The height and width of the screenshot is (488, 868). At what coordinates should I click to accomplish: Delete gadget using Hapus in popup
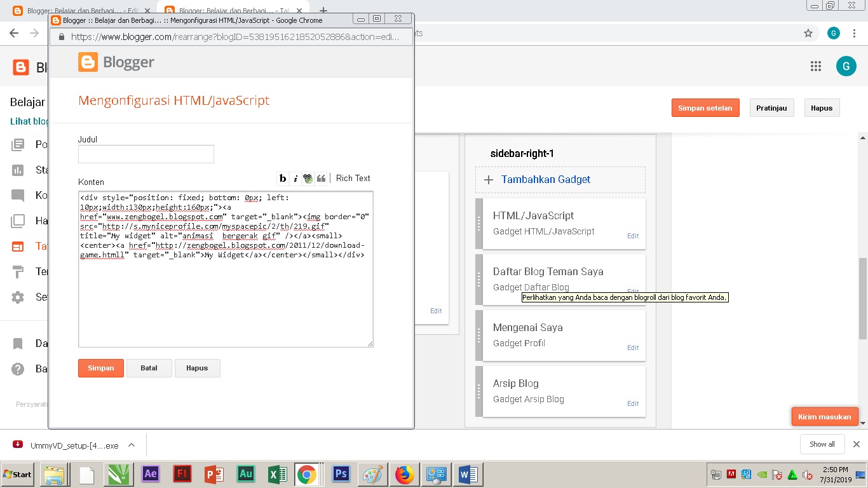(197, 369)
